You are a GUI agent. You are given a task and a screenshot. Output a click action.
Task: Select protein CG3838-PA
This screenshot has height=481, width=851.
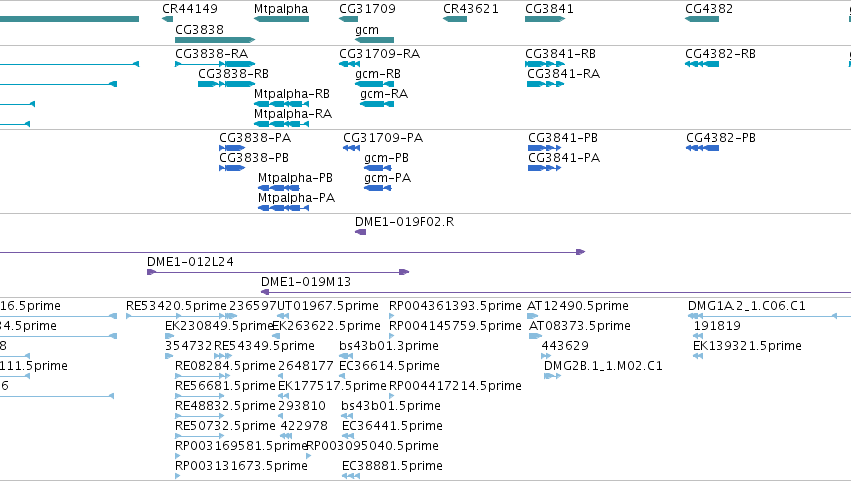point(255,138)
